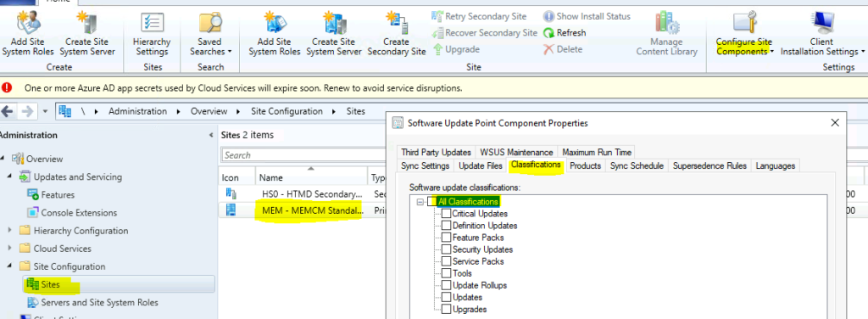Check the All Classifications checkbox
Image resolution: width=868 pixels, height=319 pixels.
431,202
